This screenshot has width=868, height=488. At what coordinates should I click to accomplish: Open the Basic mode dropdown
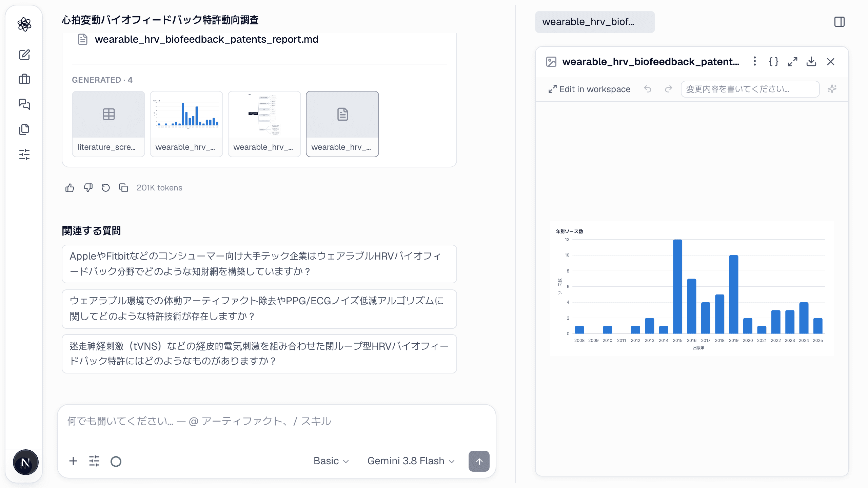[x=331, y=461]
